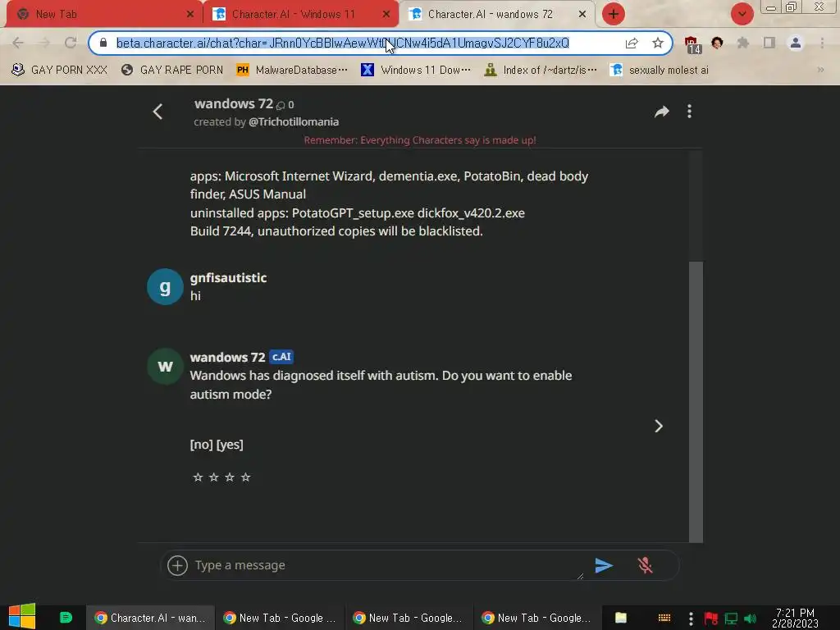The height and width of the screenshot is (630, 840).
Task: Click the c.AI badge beside wandows 72
Action: tap(282, 357)
